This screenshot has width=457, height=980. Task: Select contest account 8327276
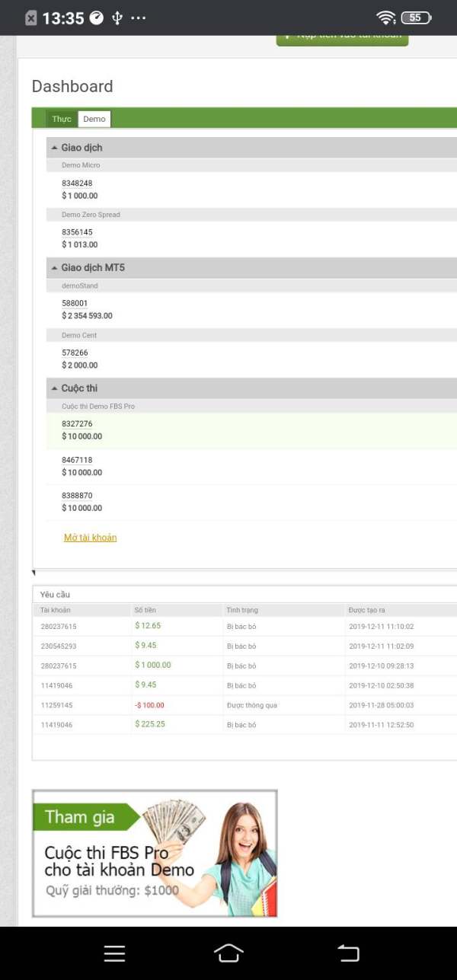coord(77,423)
